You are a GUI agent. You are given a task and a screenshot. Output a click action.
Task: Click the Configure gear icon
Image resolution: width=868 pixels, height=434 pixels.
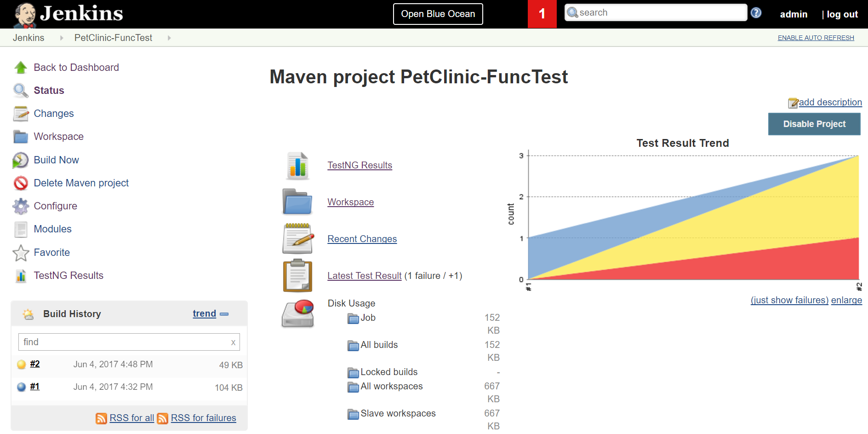coord(21,206)
